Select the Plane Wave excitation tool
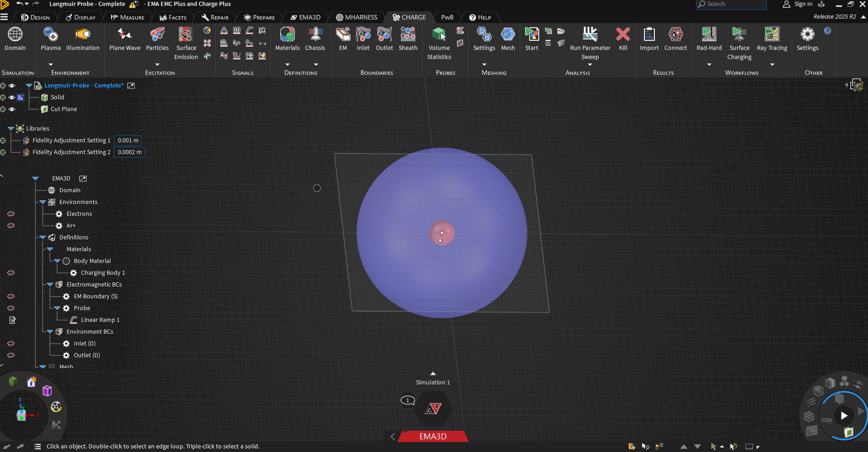Image resolution: width=868 pixels, height=452 pixels. coord(125,35)
